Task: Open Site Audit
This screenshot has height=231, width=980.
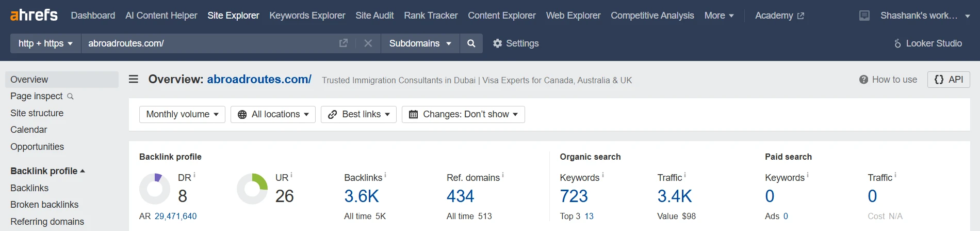Action: click(x=374, y=16)
